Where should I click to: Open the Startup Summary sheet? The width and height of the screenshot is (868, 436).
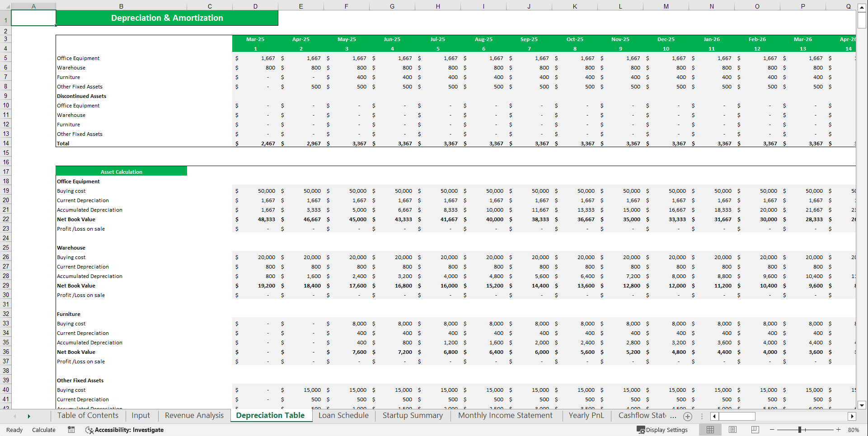pos(412,415)
